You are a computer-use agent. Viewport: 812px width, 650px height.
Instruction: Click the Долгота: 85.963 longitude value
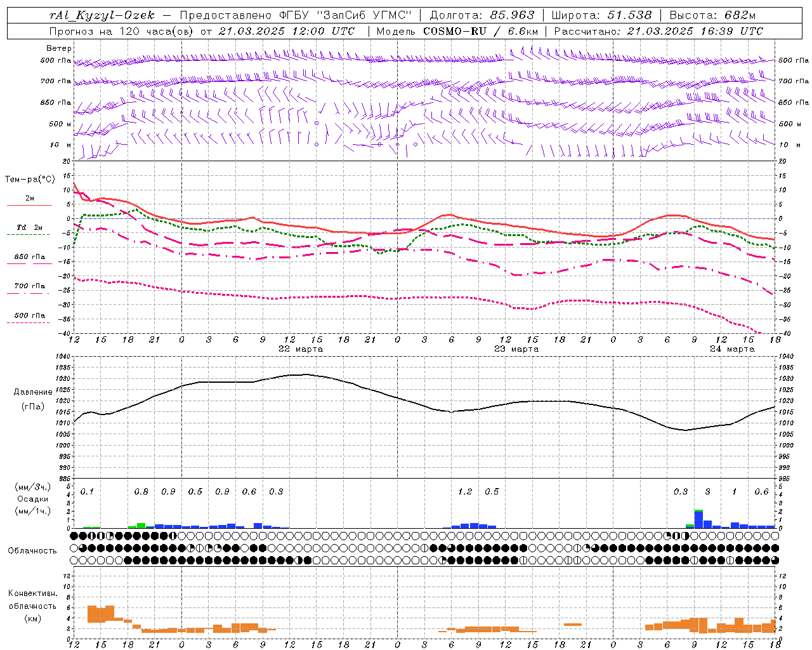(x=482, y=15)
